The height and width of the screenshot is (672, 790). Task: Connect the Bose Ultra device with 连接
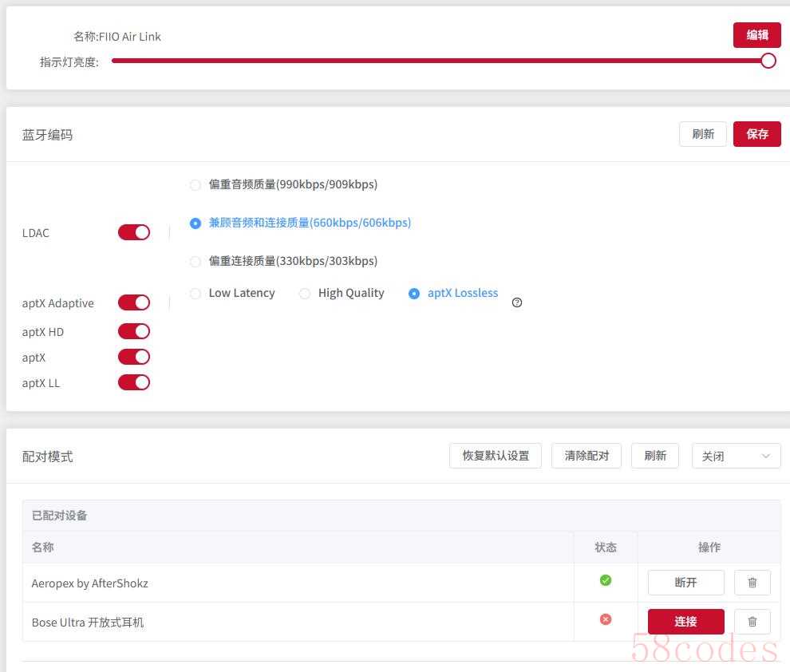685,622
